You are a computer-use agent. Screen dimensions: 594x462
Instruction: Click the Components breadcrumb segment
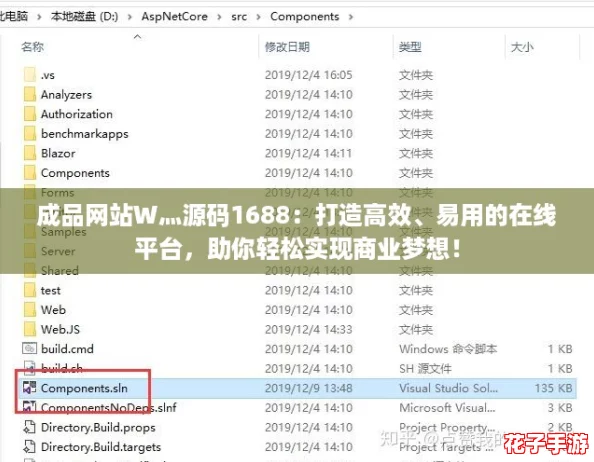pyautogui.click(x=305, y=17)
